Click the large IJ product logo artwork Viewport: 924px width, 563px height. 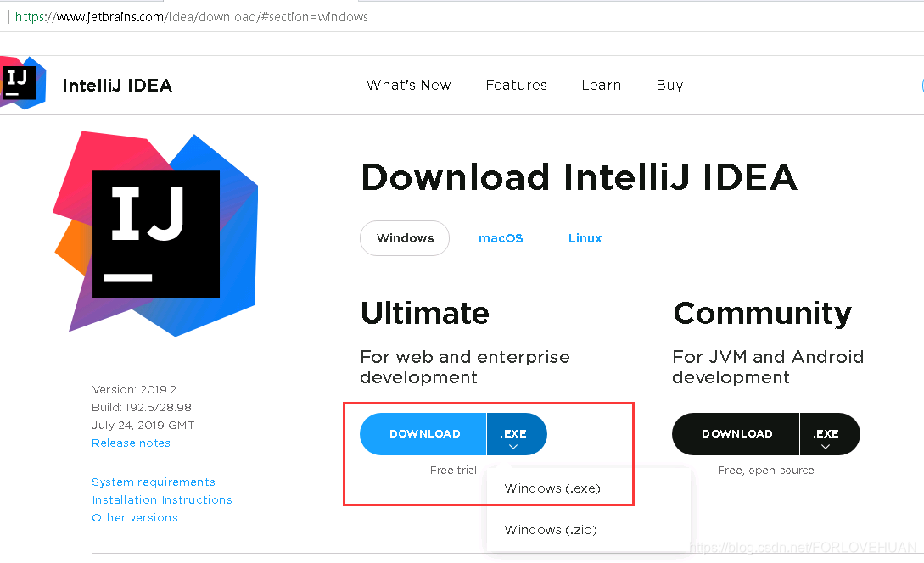pyautogui.click(x=155, y=234)
